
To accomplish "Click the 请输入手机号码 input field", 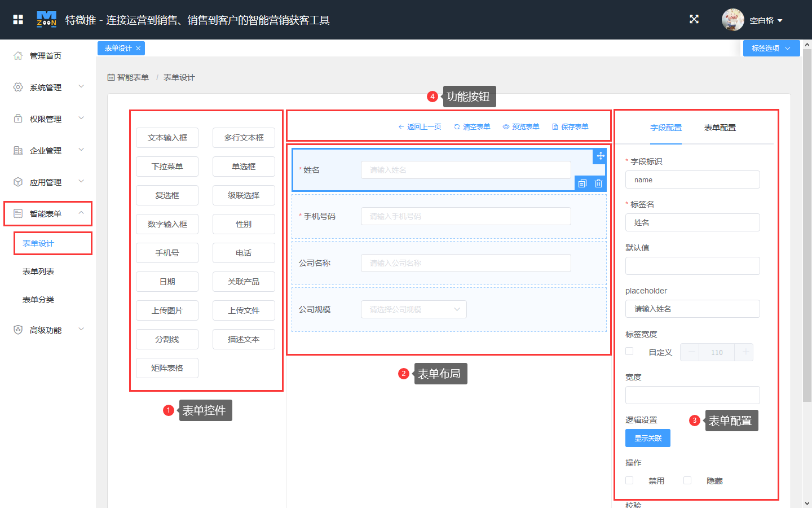I will [466, 216].
